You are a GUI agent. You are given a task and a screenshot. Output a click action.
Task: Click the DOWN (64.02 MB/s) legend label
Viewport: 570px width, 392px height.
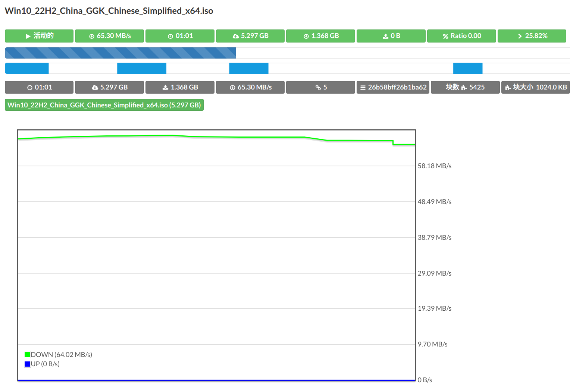[x=62, y=354]
